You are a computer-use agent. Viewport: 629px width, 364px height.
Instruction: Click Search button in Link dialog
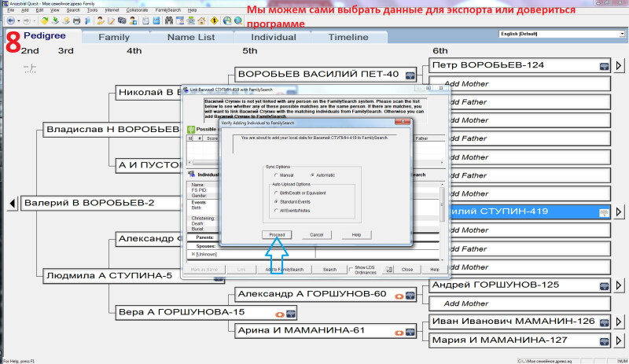[x=329, y=270]
